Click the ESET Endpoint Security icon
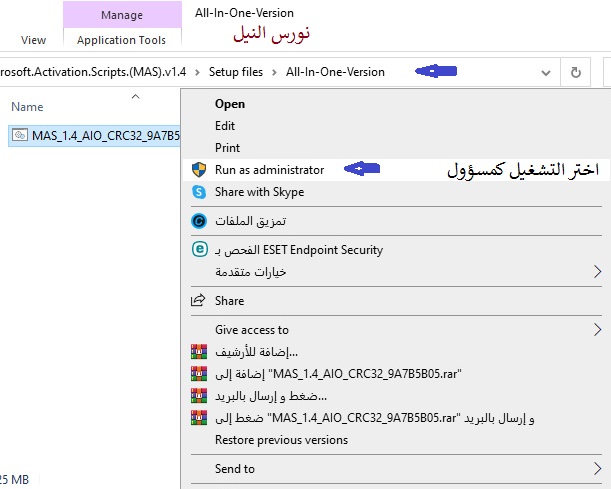 [198, 250]
